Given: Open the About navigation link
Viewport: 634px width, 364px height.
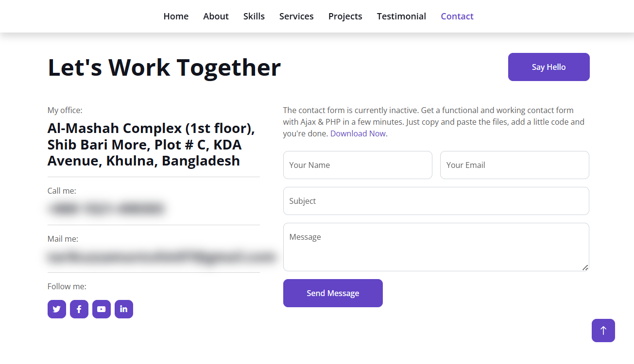Looking at the screenshot, I should (216, 17).
